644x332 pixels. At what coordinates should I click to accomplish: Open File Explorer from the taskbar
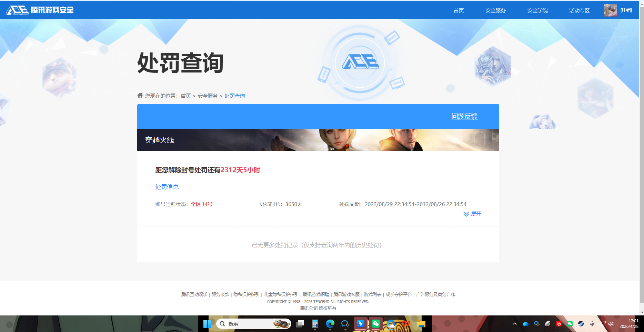click(421, 324)
